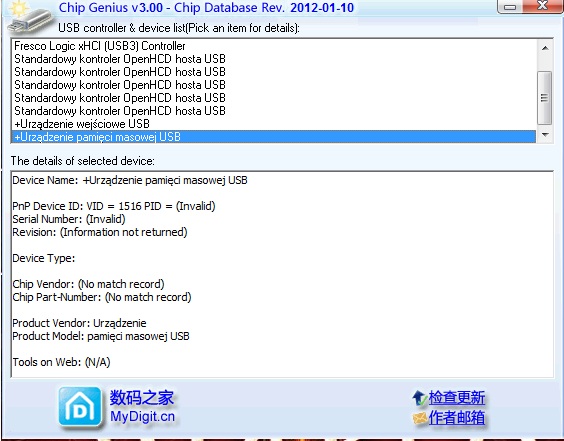Select the last Standardowy kontroler OpenHCD entry

coord(120,110)
